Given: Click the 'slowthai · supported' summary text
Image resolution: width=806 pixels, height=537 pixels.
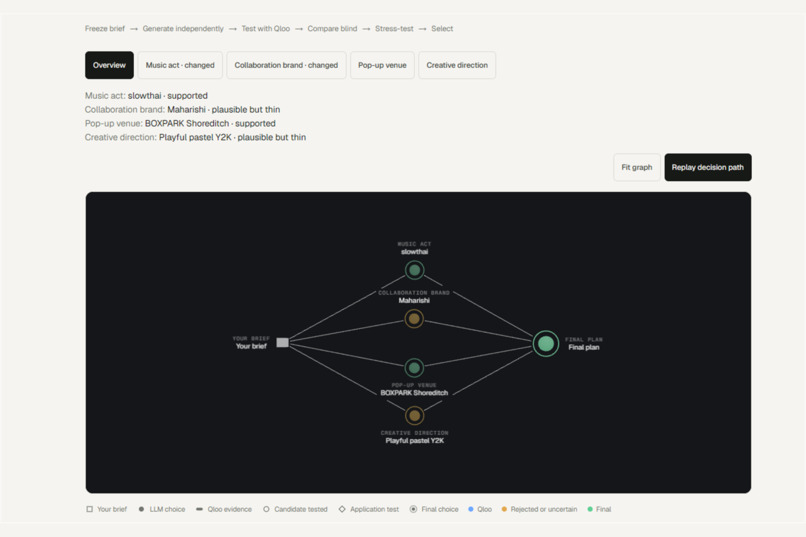Looking at the screenshot, I should click(168, 96).
